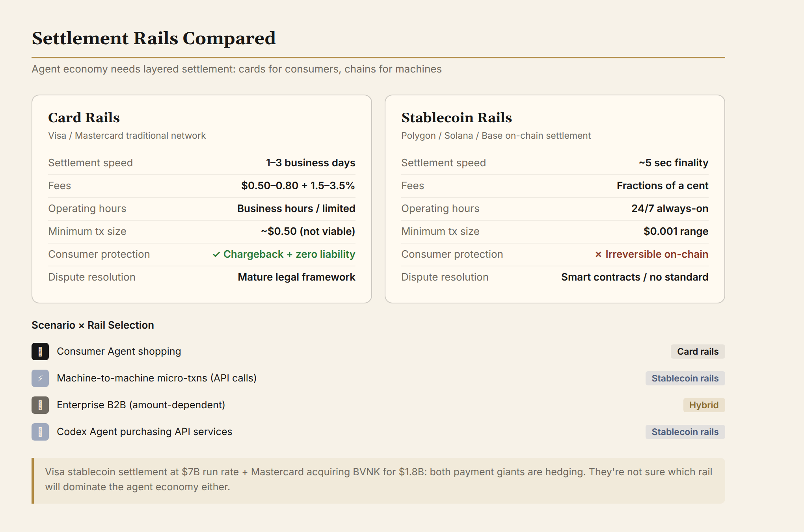804x532 pixels.
Task: Click Stablecoin Rails 'Minimum tx size' label
Action: tap(440, 231)
